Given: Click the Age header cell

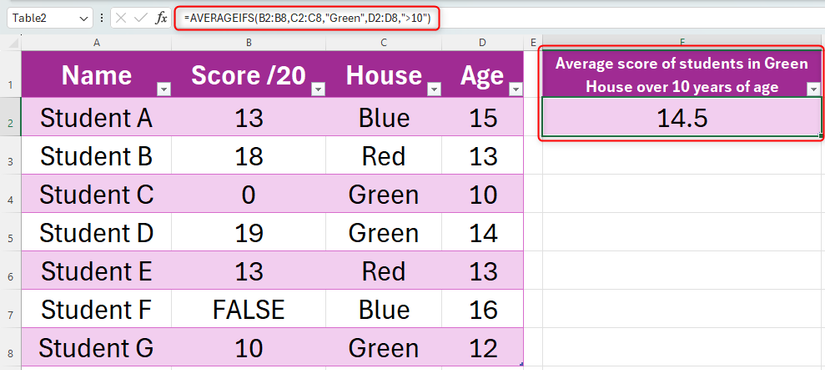Looking at the screenshot, I should pyautogui.click(x=482, y=74).
